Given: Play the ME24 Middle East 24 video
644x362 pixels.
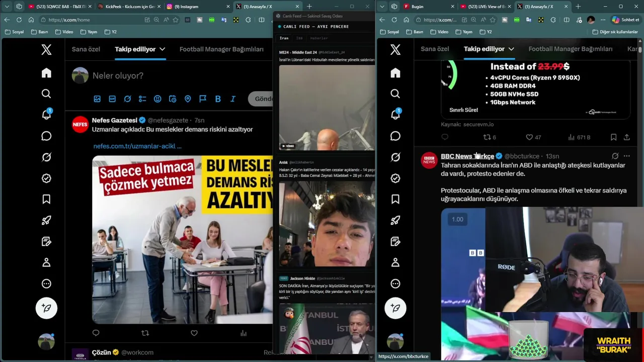Looking at the screenshot, I should tap(327, 108).
